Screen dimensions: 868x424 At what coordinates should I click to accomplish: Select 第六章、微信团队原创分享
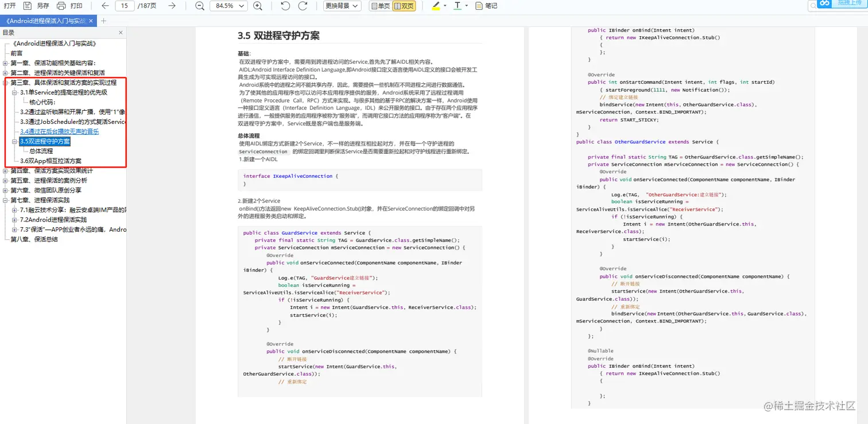click(46, 190)
